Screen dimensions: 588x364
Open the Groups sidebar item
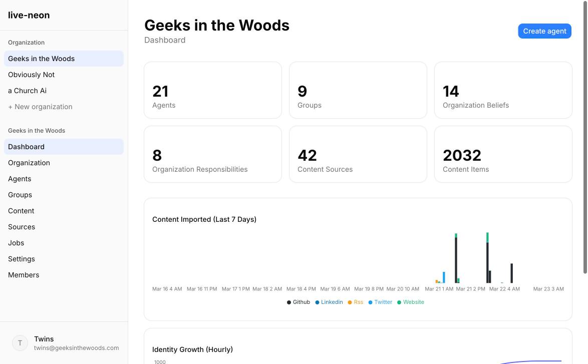(x=20, y=195)
